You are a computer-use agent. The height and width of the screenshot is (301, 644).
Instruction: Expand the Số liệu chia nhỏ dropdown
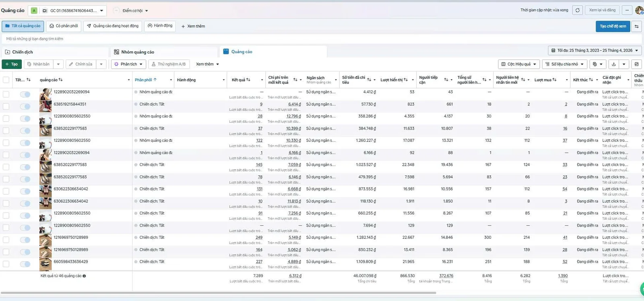(565, 64)
